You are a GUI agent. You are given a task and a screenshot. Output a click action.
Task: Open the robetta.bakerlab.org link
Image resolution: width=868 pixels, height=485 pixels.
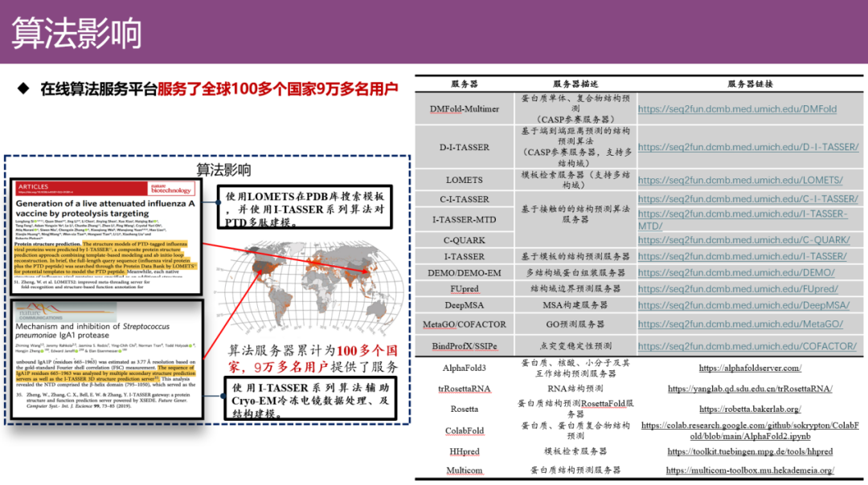(x=749, y=410)
